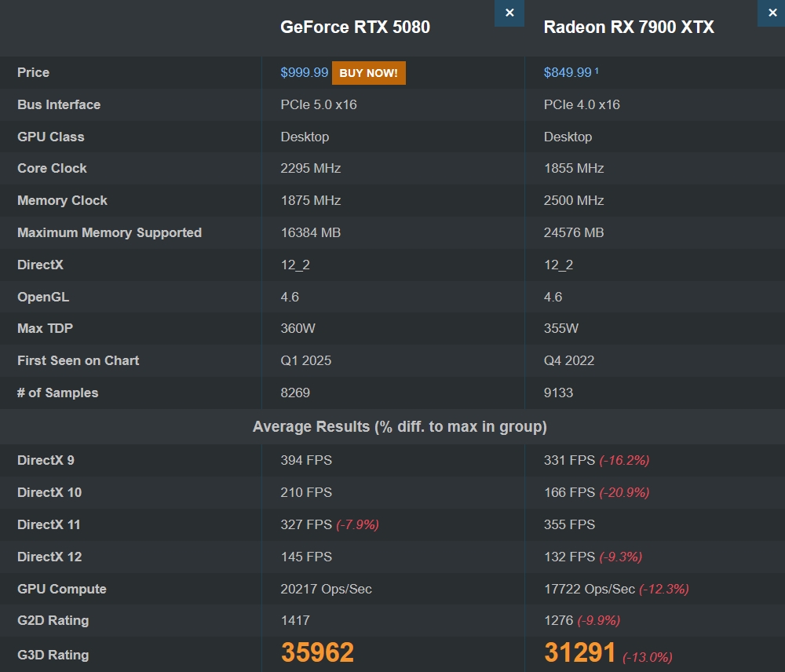This screenshot has width=785, height=672.
Task: Click the Memory Clock row label
Action: click(62, 200)
